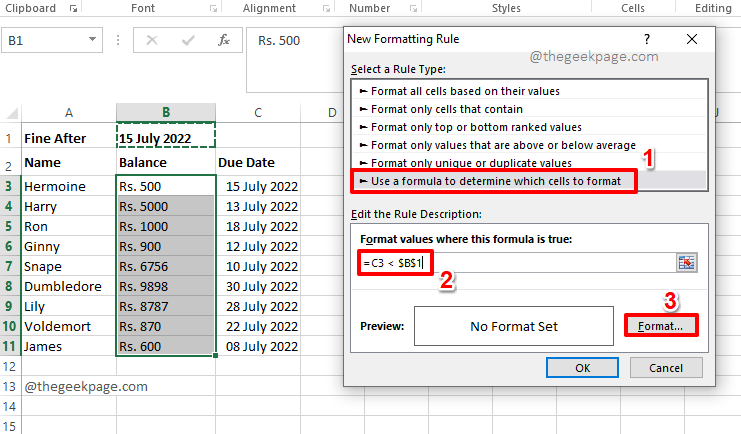Expand the Name Box dropdown arrow
The height and width of the screenshot is (434, 741).
coord(92,41)
